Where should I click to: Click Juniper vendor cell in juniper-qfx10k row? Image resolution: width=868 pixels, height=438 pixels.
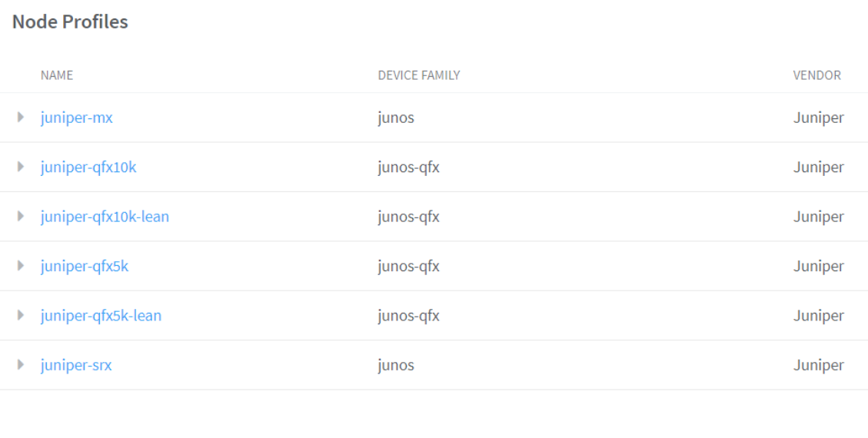(818, 167)
